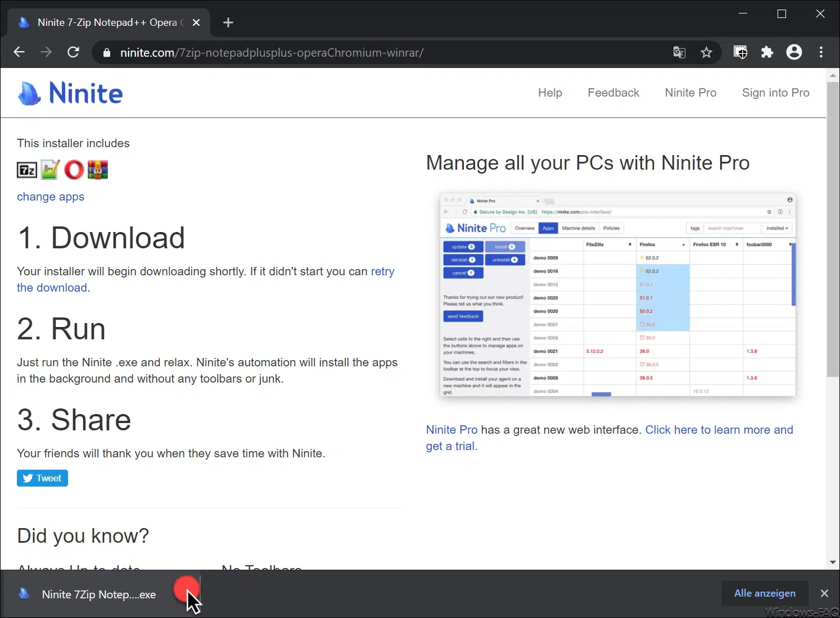Open the Chrome extensions puzzle icon

point(767,53)
